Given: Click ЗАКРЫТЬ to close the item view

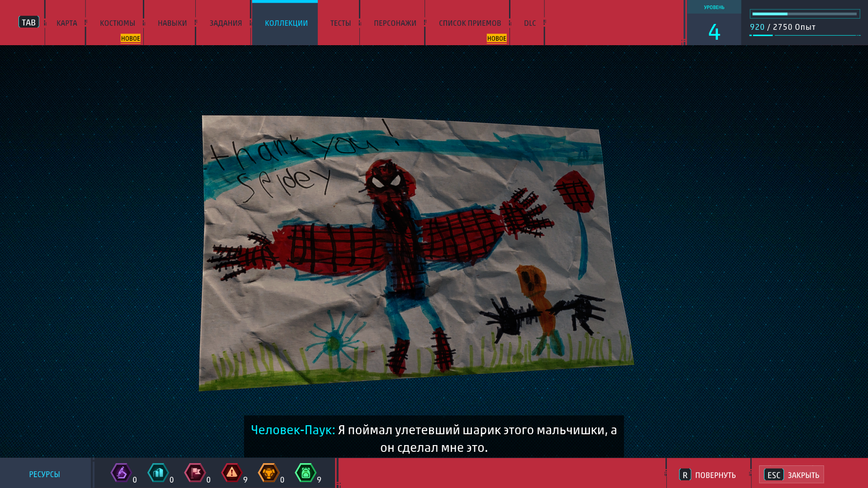Looking at the screenshot, I should point(803,475).
